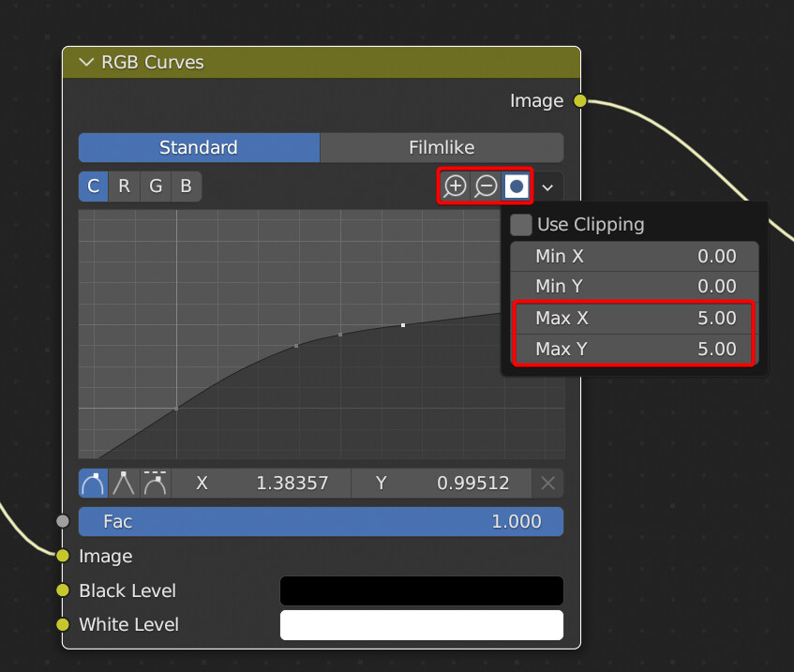Viewport: 794px width, 672px height.
Task: Click the point Y coordinate field
Action: 442,483
